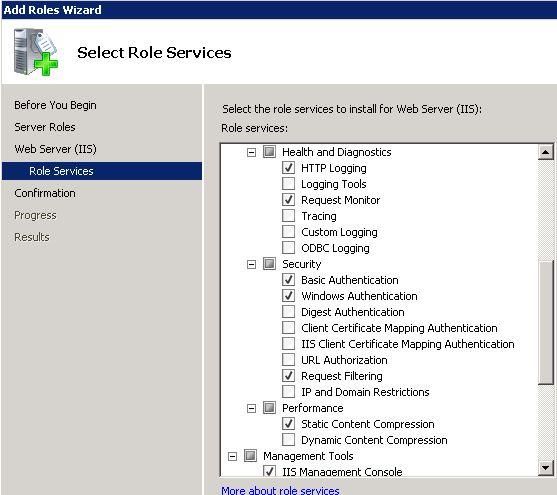The image size is (557, 495).
Task: Enable URL Authorization checkbox
Action: (x=288, y=360)
